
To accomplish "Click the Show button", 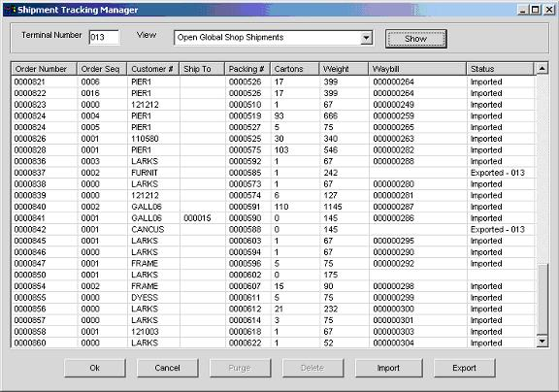I will (x=415, y=39).
